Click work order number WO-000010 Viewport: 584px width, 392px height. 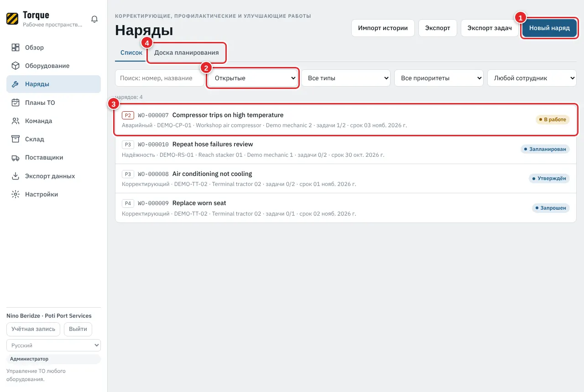click(x=153, y=144)
